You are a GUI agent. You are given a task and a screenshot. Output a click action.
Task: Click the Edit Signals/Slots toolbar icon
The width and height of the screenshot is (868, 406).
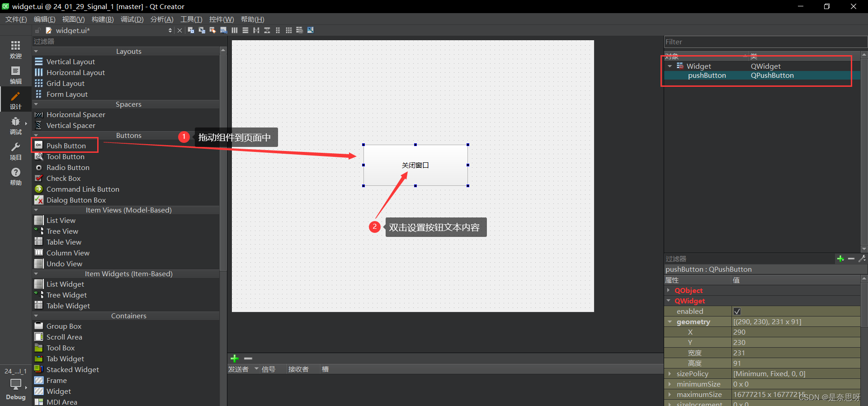click(202, 30)
